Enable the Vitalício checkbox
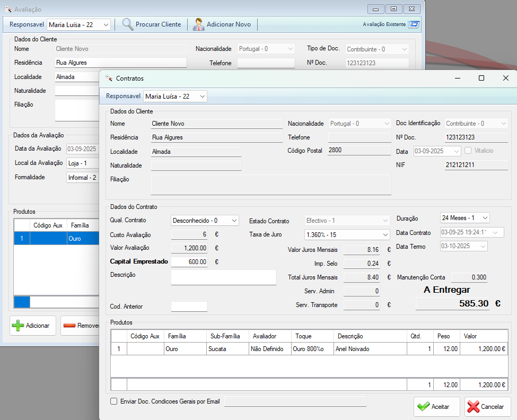This screenshot has height=420, width=517. coord(468,150)
